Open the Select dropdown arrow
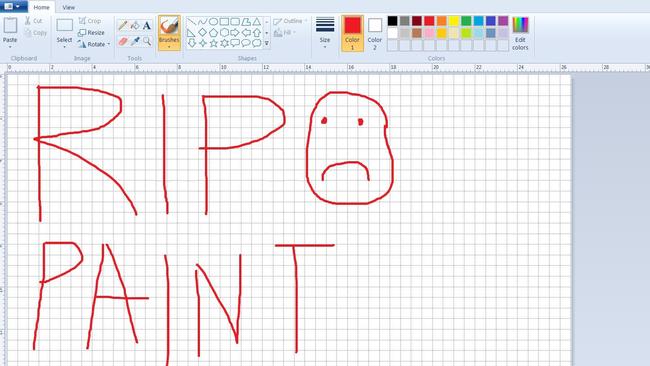The width and height of the screenshot is (650, 366). [64, 47]
